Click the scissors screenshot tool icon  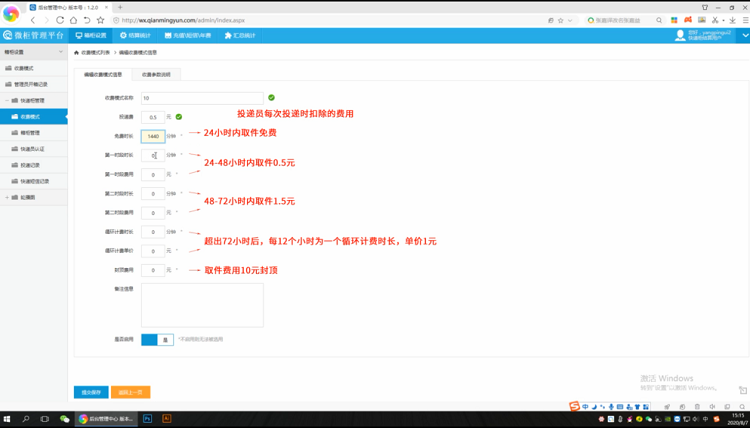[x=715, y=20]
